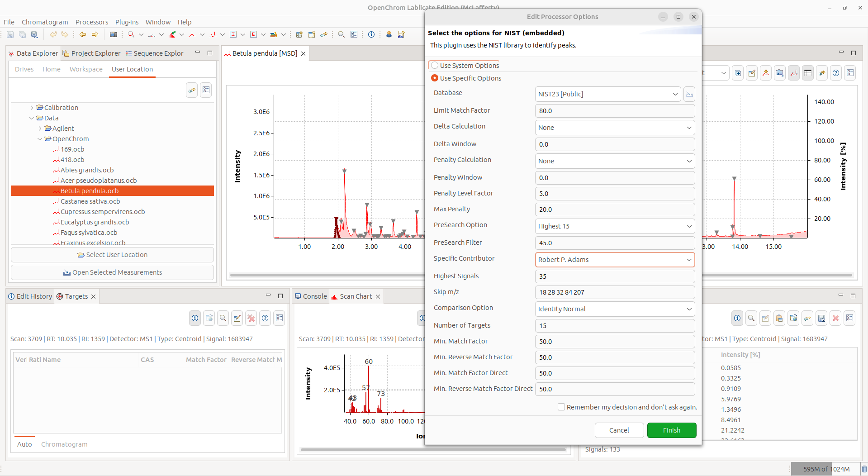
Task: Expand the Calibration folder in tree
Action: 32,108
